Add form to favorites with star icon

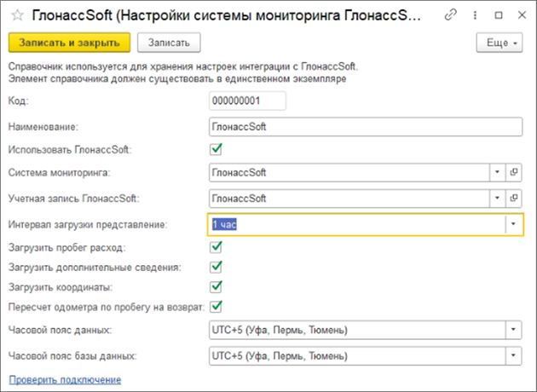(x=17, y=15)
